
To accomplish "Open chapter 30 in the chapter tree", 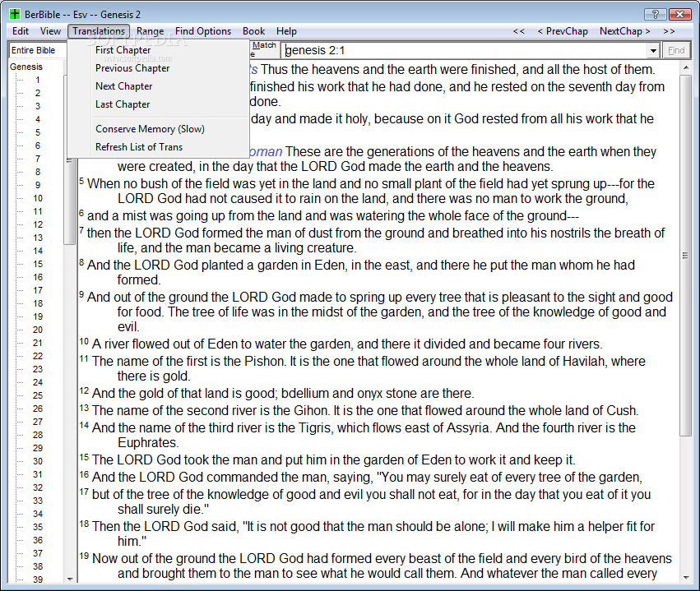I will (x=38, y=461).
